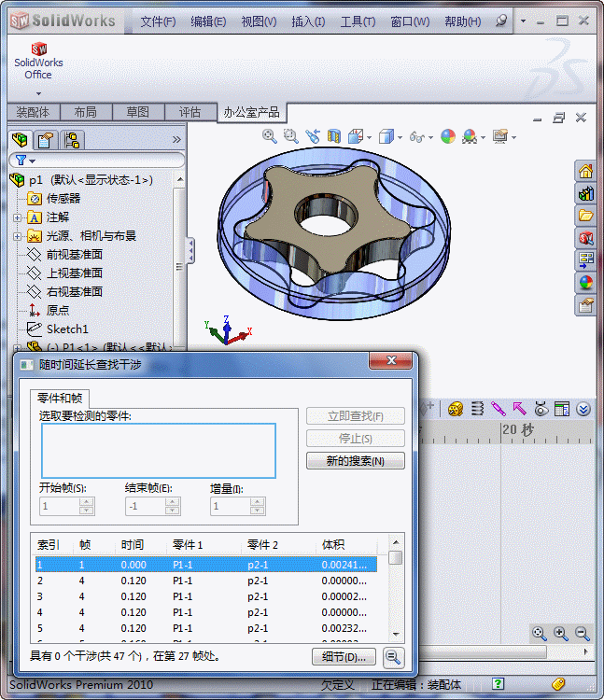This screenshot has width=604, height=700.
Task: Click the gravity icon in motion toolbar
Action: tap(541, 409)
